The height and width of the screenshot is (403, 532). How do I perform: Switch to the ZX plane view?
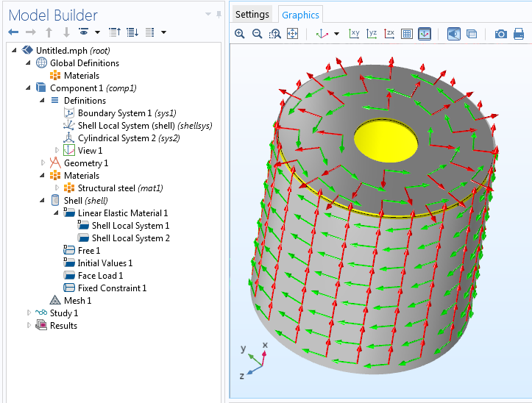[x=389, y=34]
